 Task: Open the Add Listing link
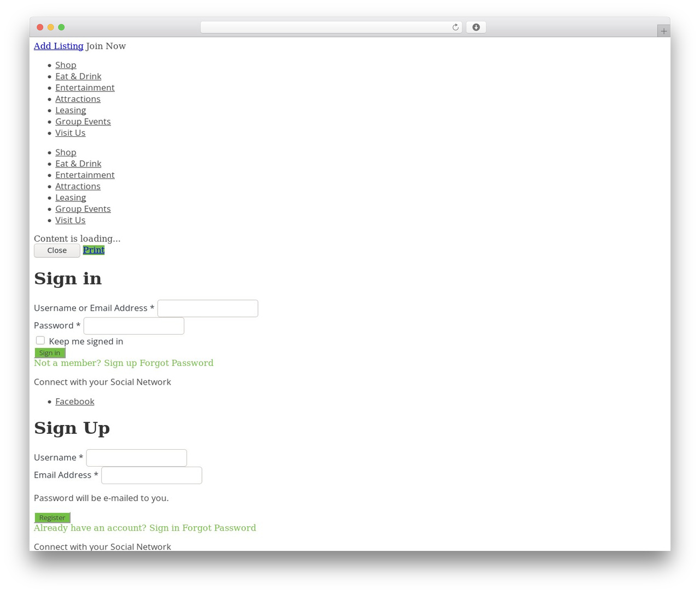pos(59,46)
